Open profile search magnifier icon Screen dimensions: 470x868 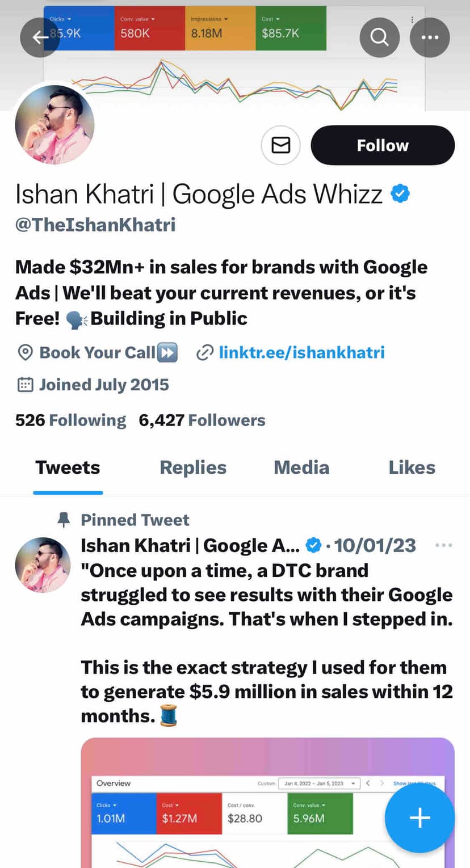coord(379,38)
